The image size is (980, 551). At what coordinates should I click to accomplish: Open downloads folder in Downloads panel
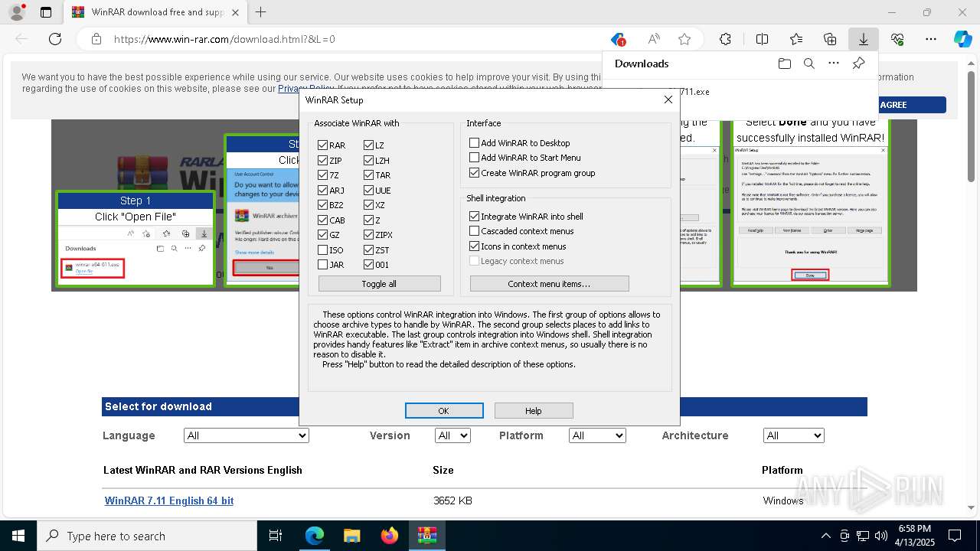click(x=784, y=64)
